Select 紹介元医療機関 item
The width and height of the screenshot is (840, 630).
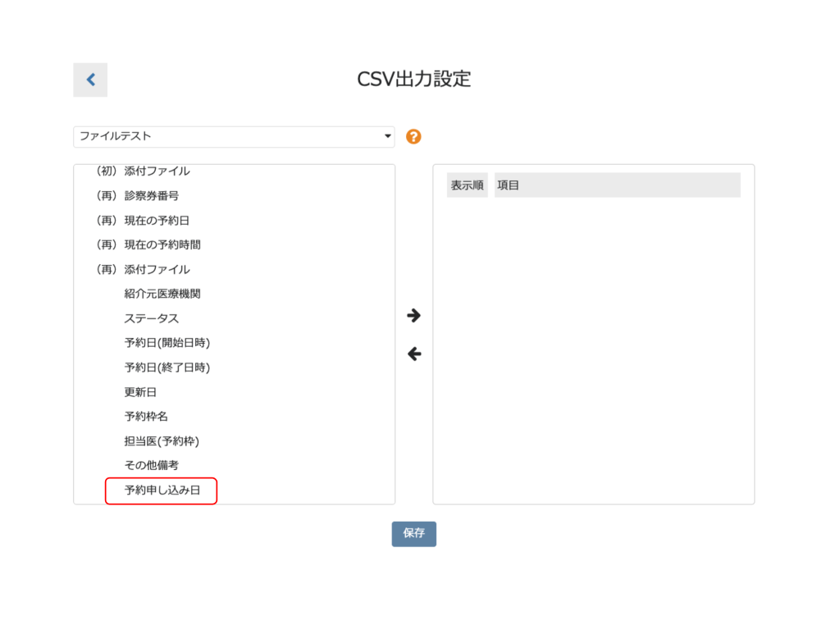pos(162,294)
